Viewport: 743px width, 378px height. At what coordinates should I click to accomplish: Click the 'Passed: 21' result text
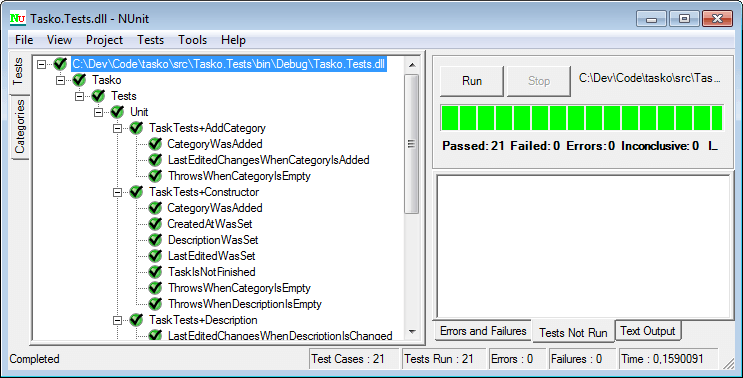tap(473, 146)
